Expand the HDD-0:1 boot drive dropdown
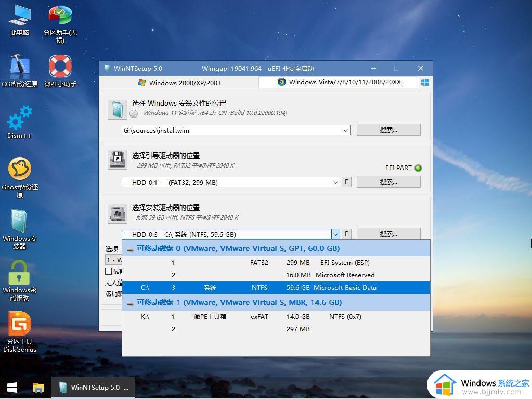 335,182
